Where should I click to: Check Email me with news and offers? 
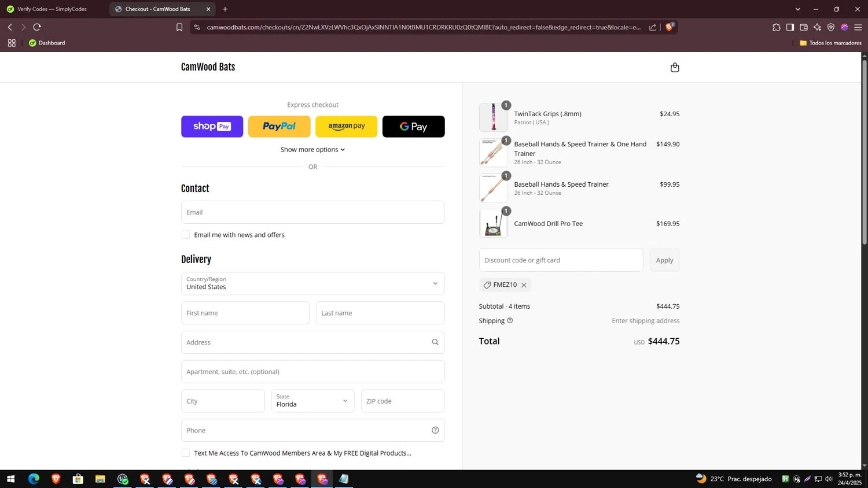[186, 235]
